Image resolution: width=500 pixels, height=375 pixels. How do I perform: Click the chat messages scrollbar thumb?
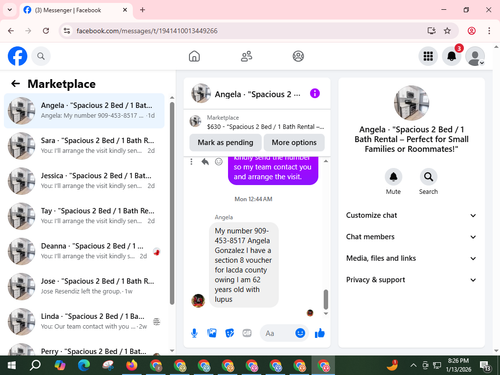click(x=326, y=299)
